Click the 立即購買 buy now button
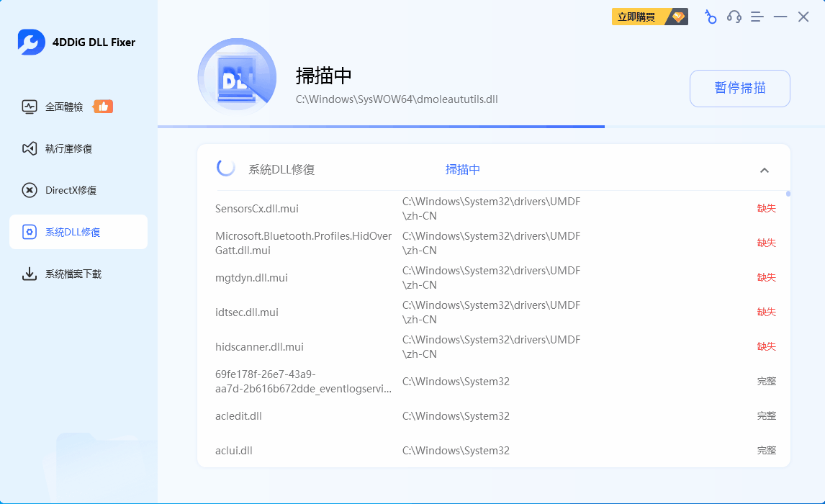This screenshot has height=504, width=825. point(650,17)
